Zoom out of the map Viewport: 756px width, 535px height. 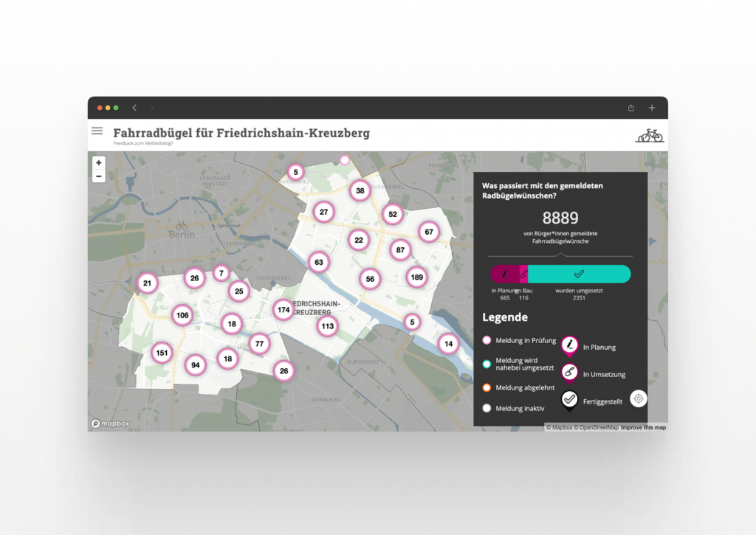click(99, 176)
